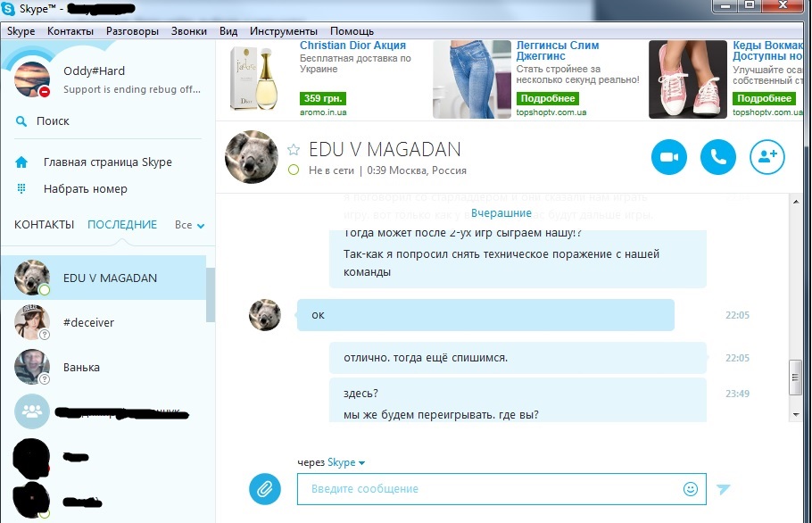The image size is (812, 523).
Task: Open the Разговоры menu
Action: click(132, 31)
